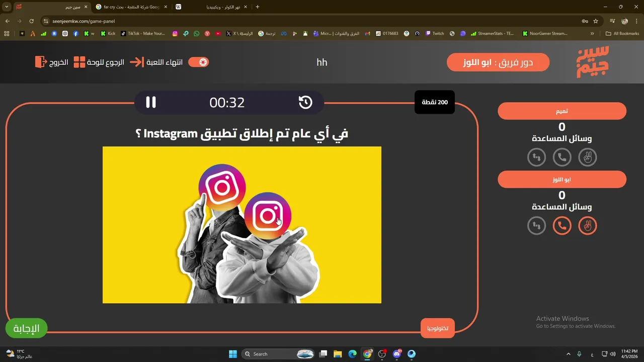Click the 00:32 timer display
This screenshot has width=644, height=362.
pyautogui.click(x=227, y=103)
